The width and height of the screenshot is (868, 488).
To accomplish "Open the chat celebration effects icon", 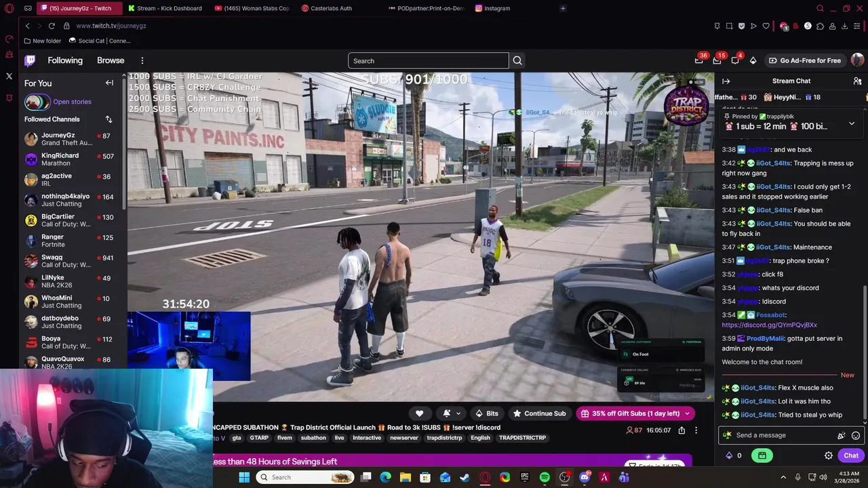I will (841, 436).
